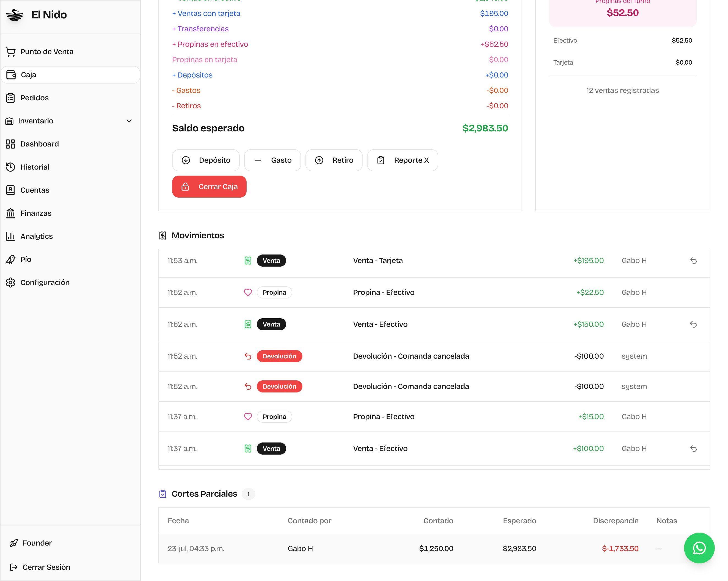
Task: Expand the Inventario submenu chevron
Action: (x=129, y=121)
